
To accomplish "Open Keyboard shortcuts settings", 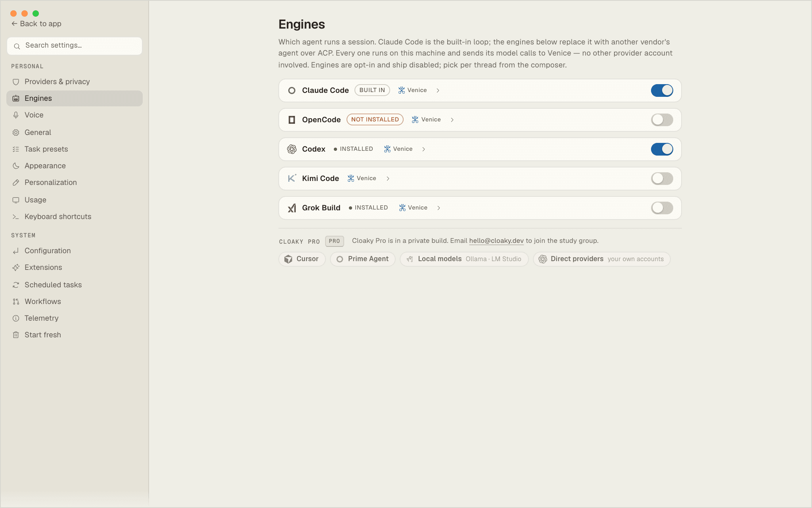I will (x=75, y=217).
